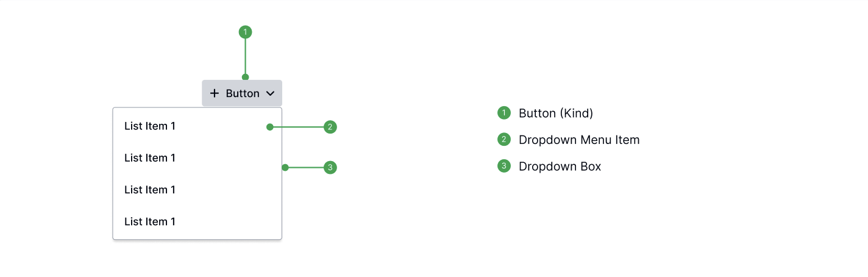Click annotation marker 3 beside the dropdown box

pyautogui.click(x=330, y=167)
